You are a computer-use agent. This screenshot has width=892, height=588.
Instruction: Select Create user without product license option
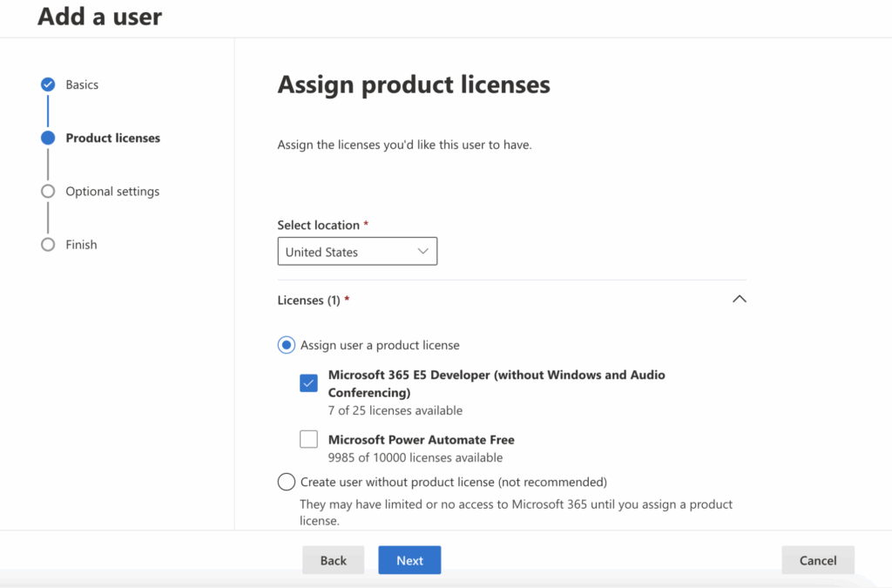pyautogui.click(x=286, y=481)
